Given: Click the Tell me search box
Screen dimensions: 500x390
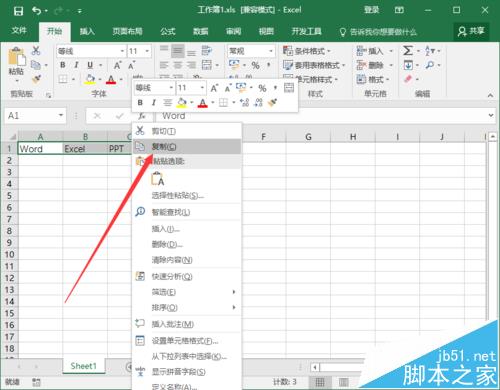Looking at the screenshot, I should (378, 32).
